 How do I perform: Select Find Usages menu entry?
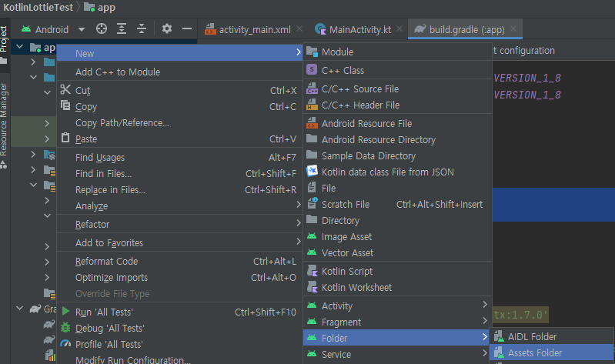tap(179, 157)
